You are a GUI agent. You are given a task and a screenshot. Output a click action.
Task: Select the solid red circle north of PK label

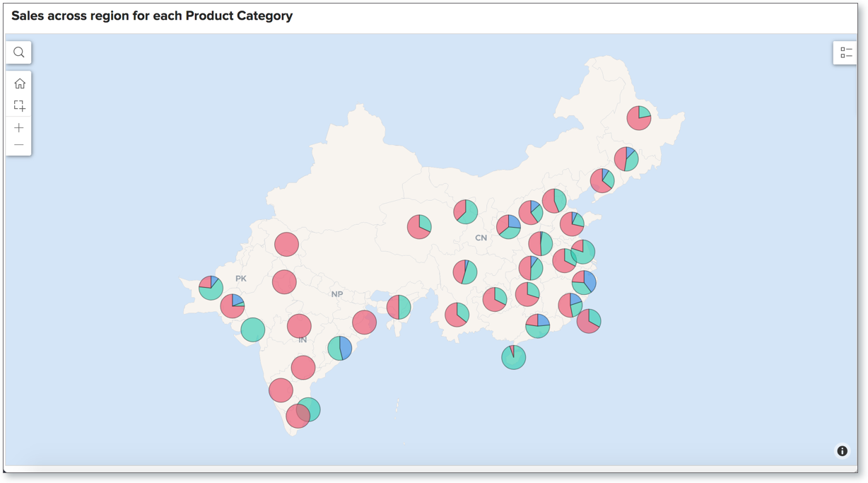click(286, 244)
